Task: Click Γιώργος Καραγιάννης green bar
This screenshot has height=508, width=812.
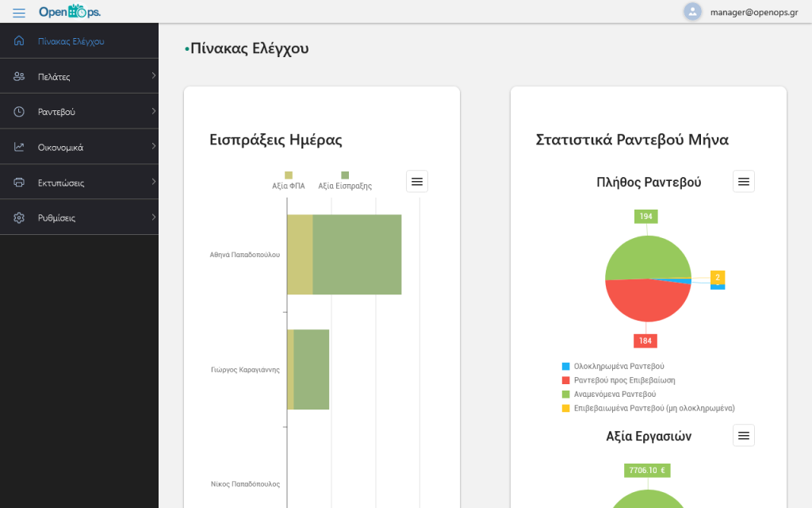Action: (x=311, y=370)
